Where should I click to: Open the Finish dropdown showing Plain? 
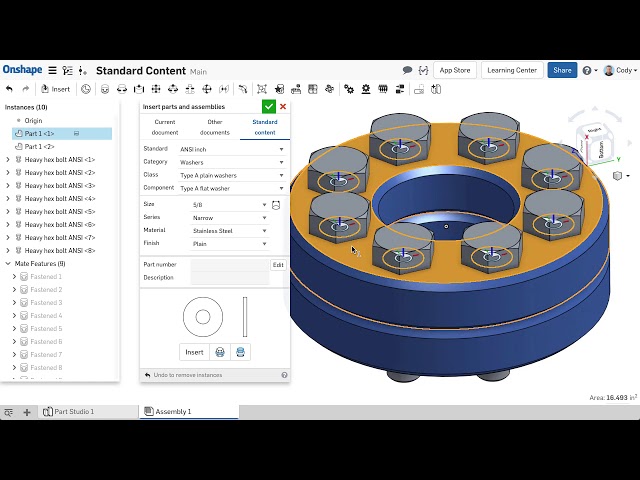tap(229, 244)
